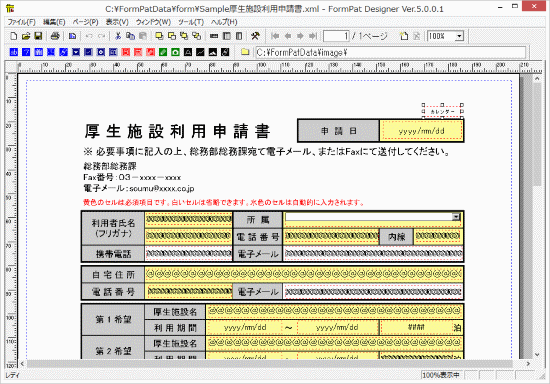Viewport: 550px width, 384px height.
Task: Select the dark blue checkbox field tool
Action: click(x=88, y=52)
